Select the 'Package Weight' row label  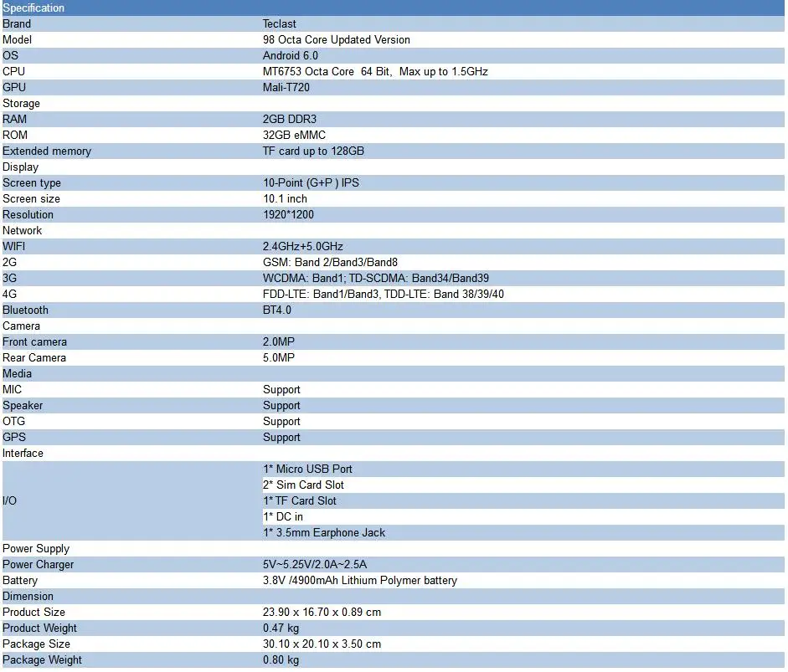[42, 660]
